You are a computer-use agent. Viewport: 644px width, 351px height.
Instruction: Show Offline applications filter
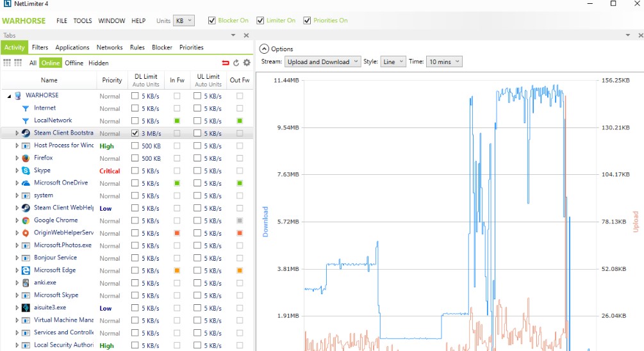(x=74, y=63)
